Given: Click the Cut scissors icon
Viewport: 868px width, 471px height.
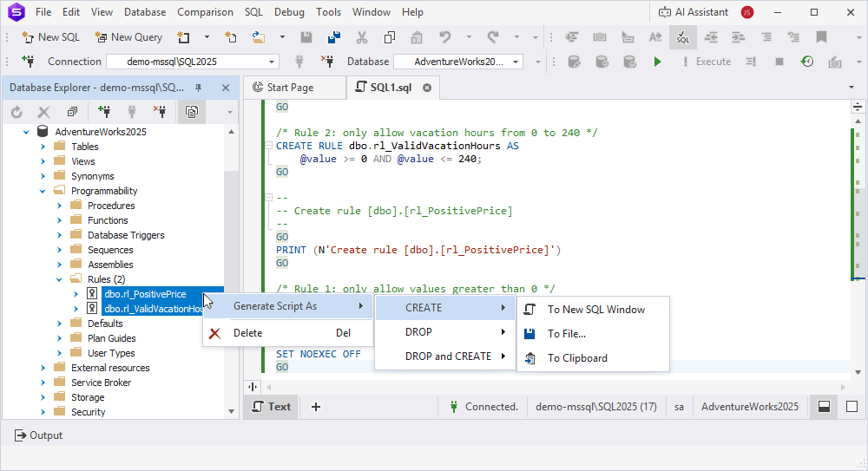Looking at the screenshot, I should coord(362,37).
